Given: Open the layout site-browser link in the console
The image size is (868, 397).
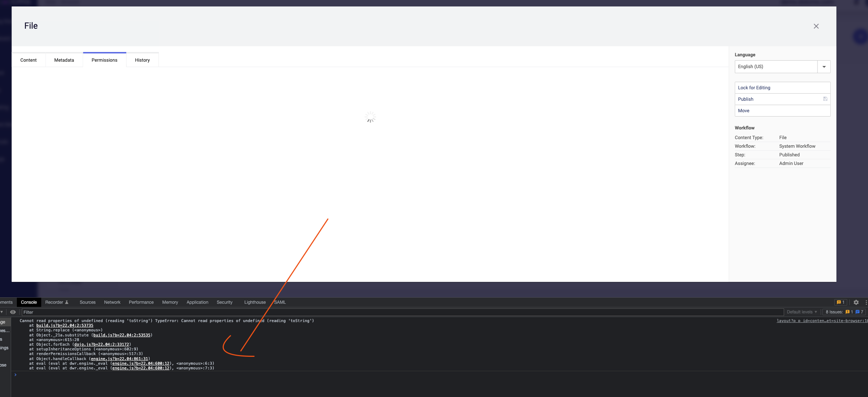Looking at the screenshot, I should pyautogui.click(x=821, y=321).
